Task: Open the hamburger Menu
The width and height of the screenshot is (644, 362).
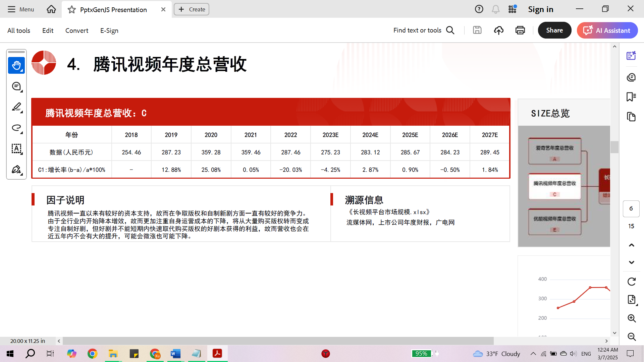Action: click(21, 9)
